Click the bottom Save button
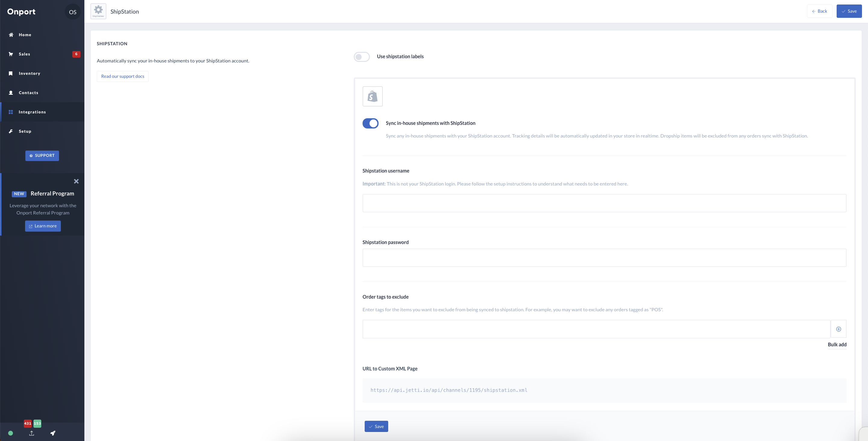 pyautogui.click(x=376, y=426)
